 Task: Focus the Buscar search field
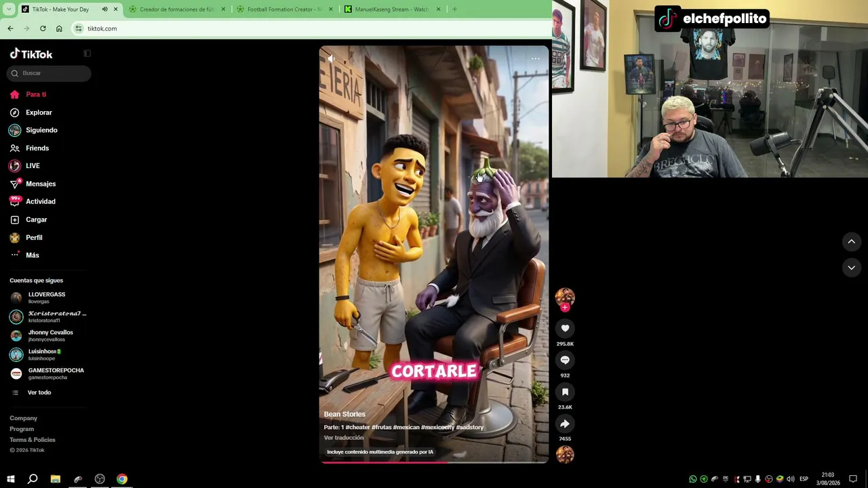click(49, 73)
